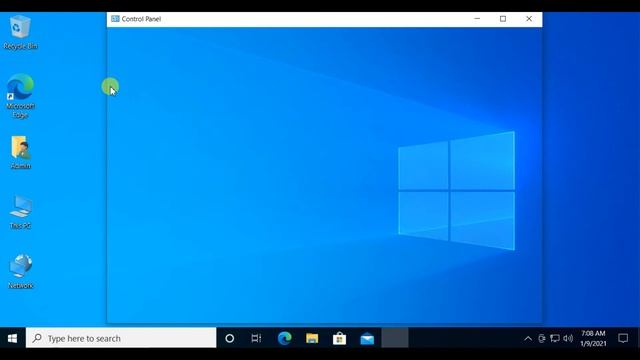Maximize the Control Panel window

503,19
